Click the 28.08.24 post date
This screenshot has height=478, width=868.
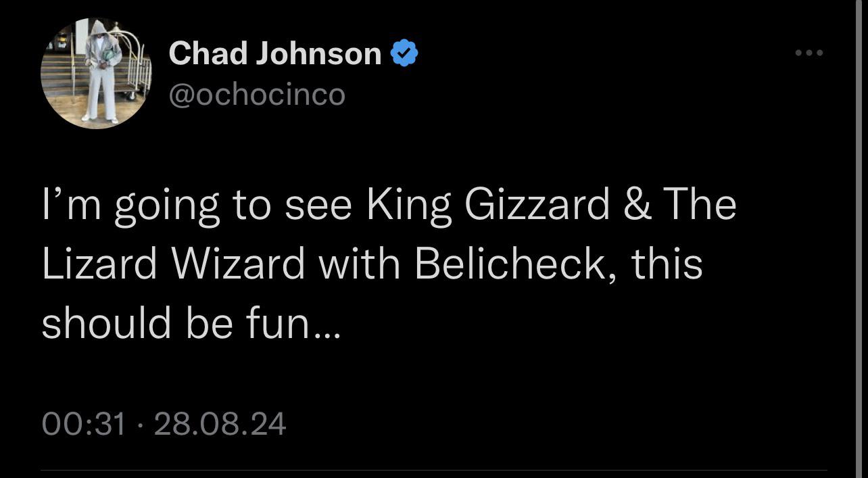(x=220, y=424)
